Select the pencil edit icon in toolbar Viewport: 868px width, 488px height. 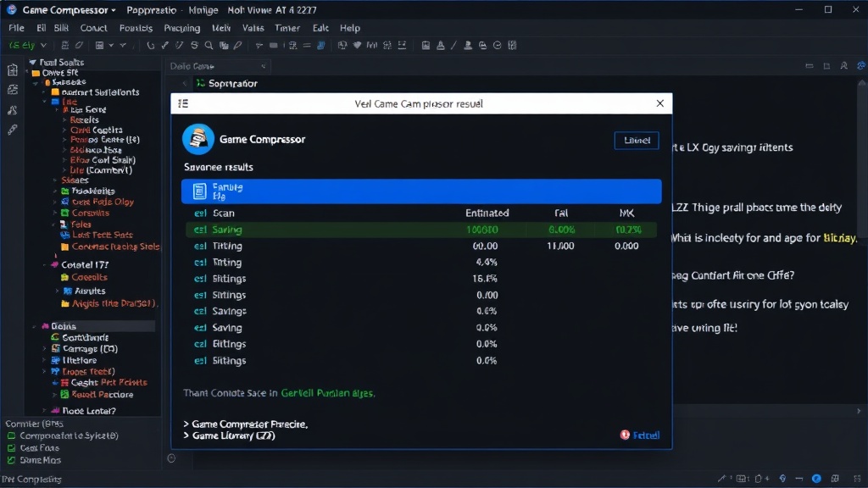tap(237, 46)
